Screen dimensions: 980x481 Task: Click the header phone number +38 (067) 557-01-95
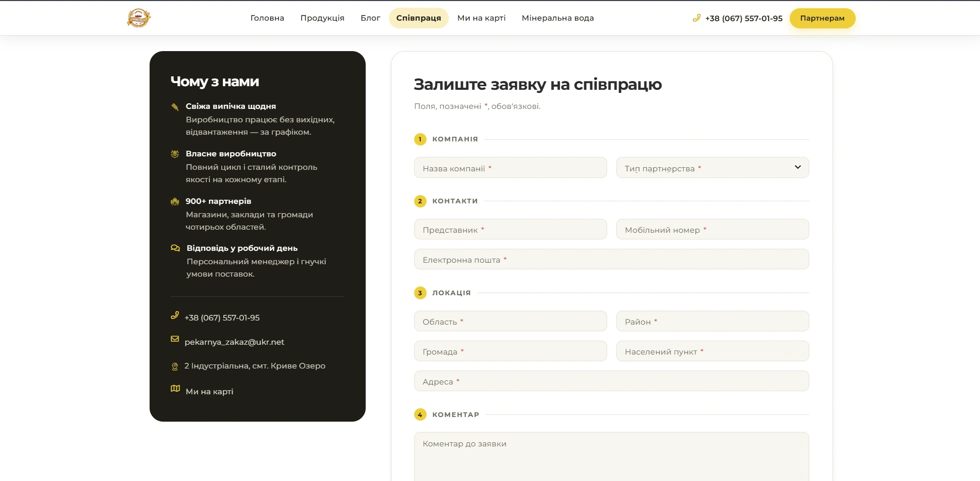pyautogui.click(x=744, y=18)
